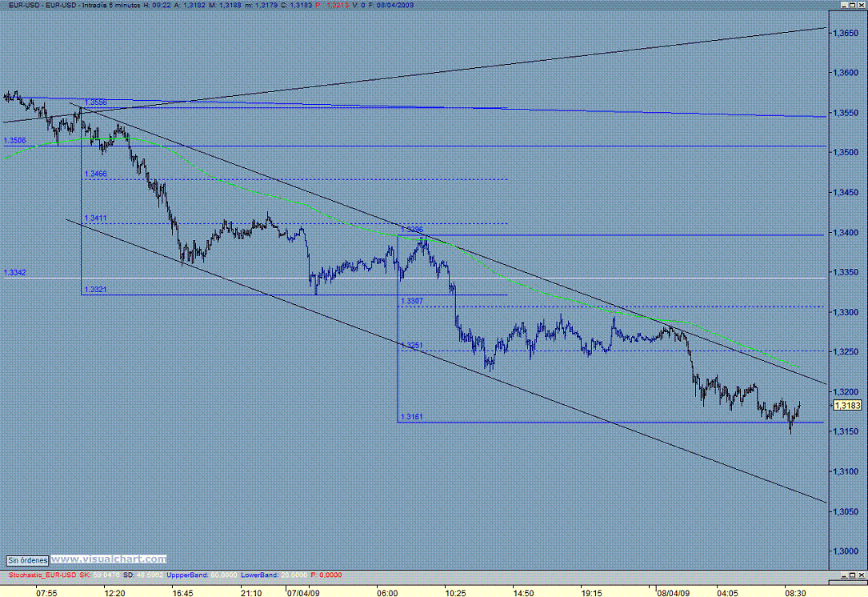Click 19:15 on the time axis
This screenshot has width=868, height=597.
click(x=591, y=593)
